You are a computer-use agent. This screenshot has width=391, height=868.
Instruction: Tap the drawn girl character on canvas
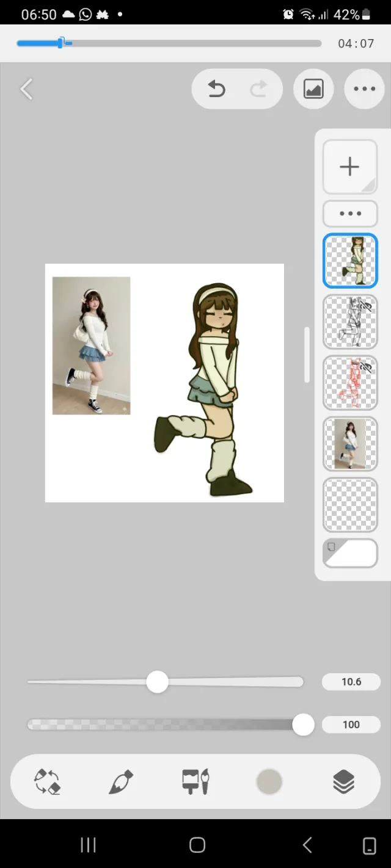pyautogui.click(x=205, y=389)
